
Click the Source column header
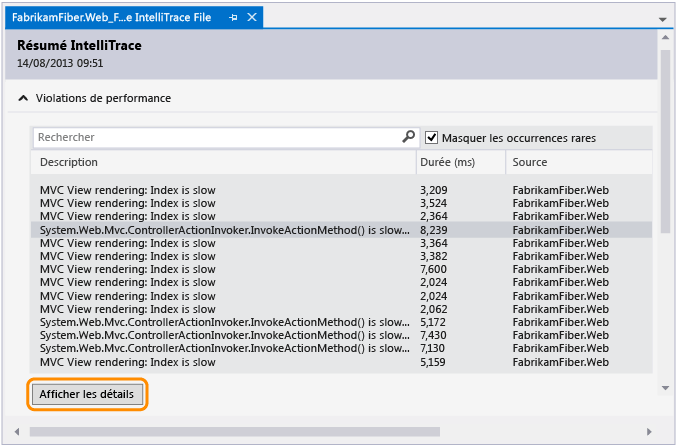578,162
